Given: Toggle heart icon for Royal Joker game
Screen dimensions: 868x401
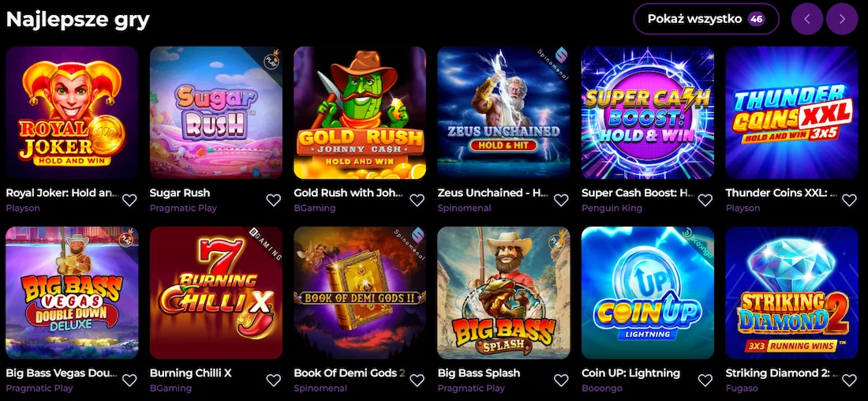Looking at the screenshot, I should coord(129,200).
